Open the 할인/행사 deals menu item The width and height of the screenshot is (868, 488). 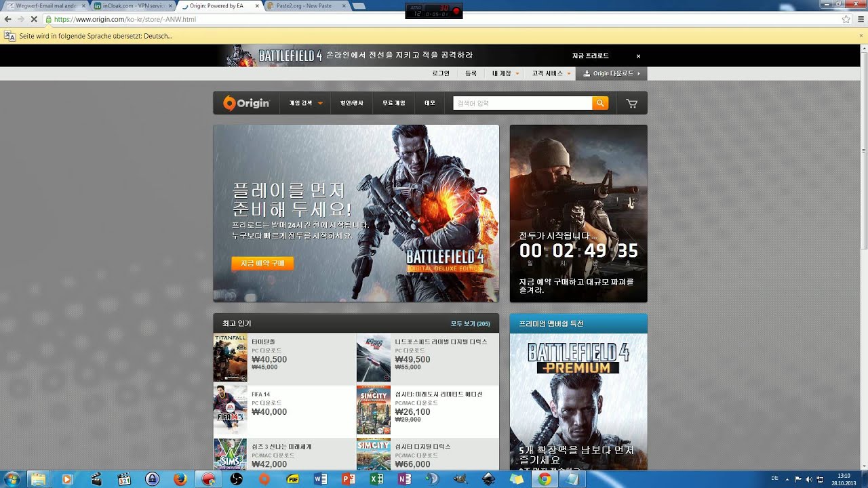pos(351,103)
